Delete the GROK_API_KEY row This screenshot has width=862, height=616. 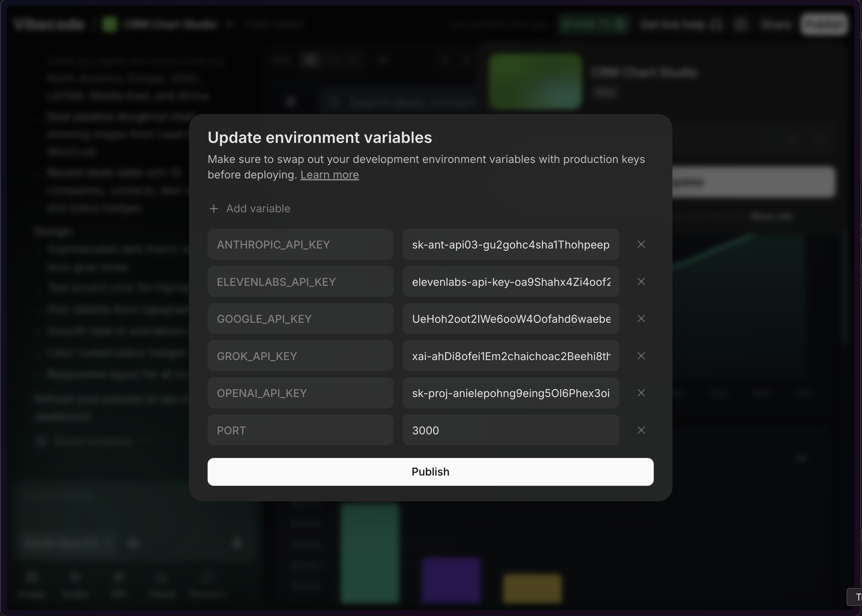click(x=641, y=356)
